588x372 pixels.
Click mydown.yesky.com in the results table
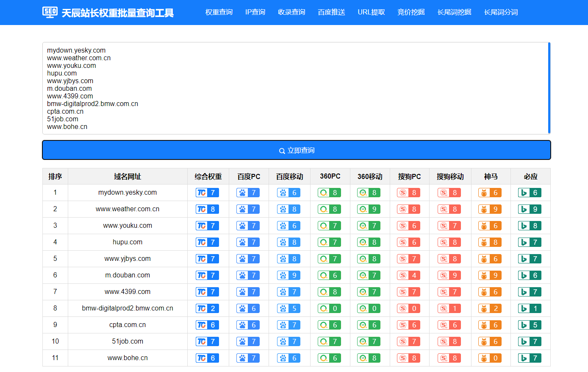point(128,193)
